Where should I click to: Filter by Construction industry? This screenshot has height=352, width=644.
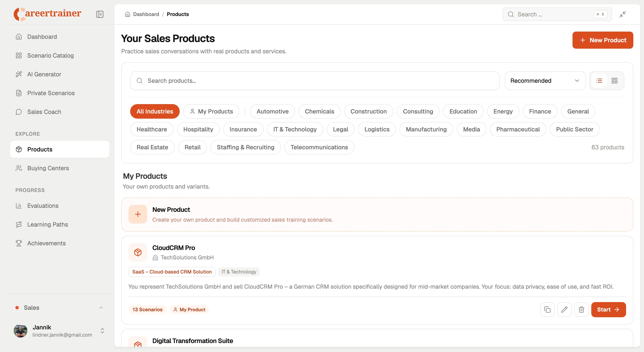(x=368, y=111)
